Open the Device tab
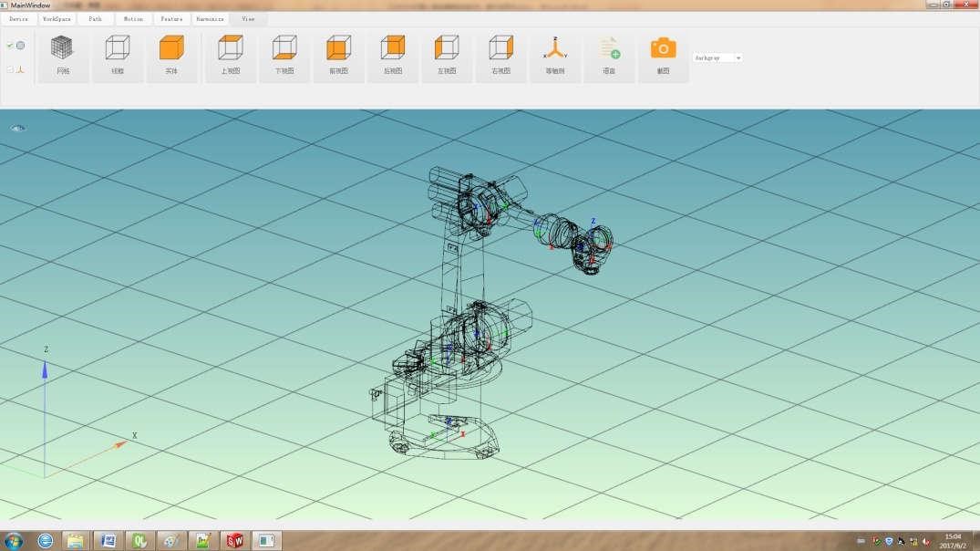 click(x=19, y=18)
